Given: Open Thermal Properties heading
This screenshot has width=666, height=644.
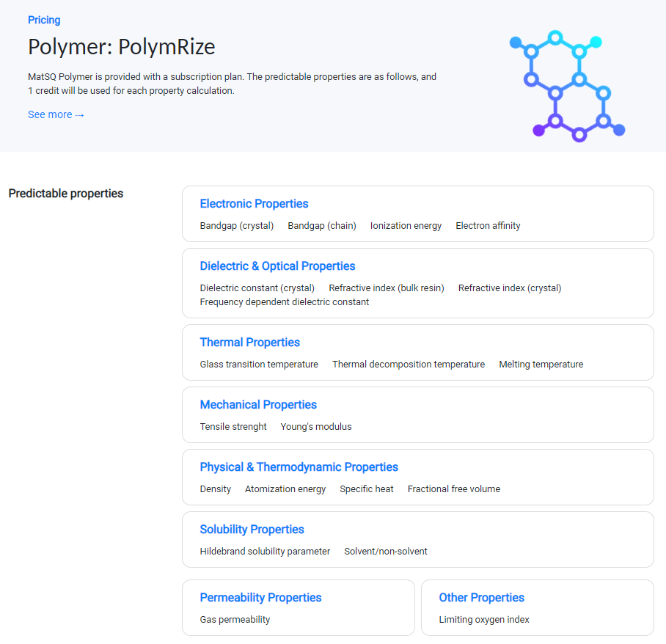Looking at the screenshot, I should 249,343.
